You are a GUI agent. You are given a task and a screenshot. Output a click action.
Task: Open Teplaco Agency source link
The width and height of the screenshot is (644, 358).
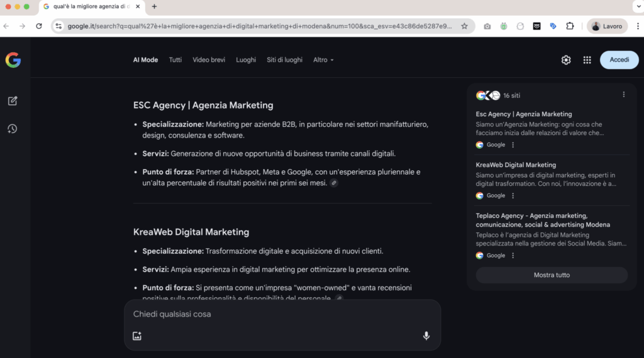[543, 220]
